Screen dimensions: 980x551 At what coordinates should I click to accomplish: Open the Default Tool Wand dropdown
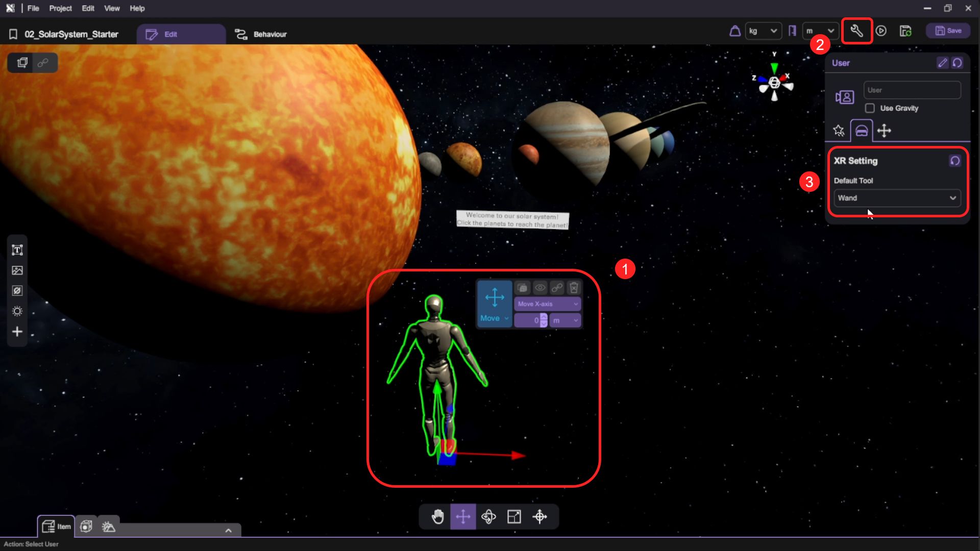pyautogui.click(x=897, y=198)
